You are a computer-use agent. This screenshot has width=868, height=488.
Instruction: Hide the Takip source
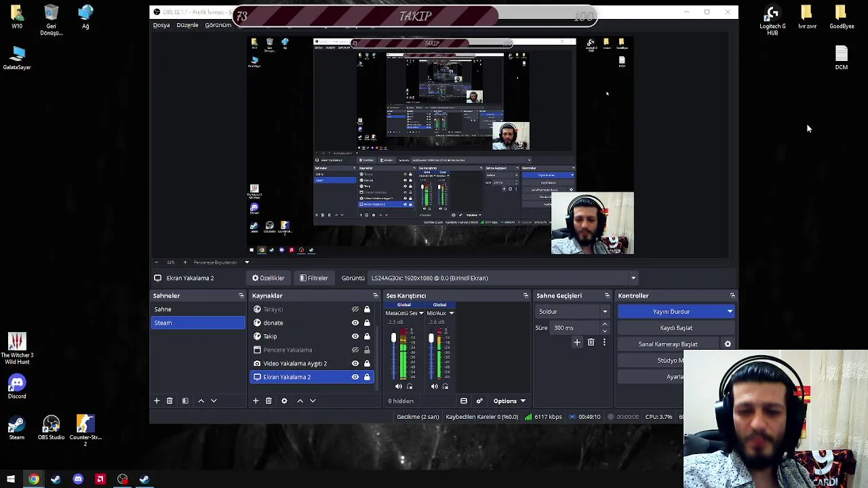pyautogui.click(x=355, y=336)
